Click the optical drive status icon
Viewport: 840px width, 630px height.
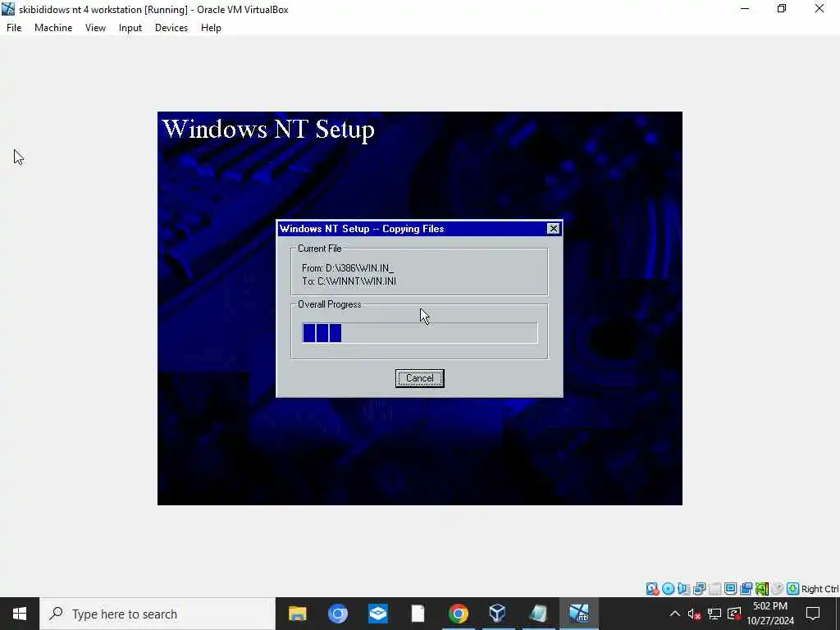click(x=668, y=589)
